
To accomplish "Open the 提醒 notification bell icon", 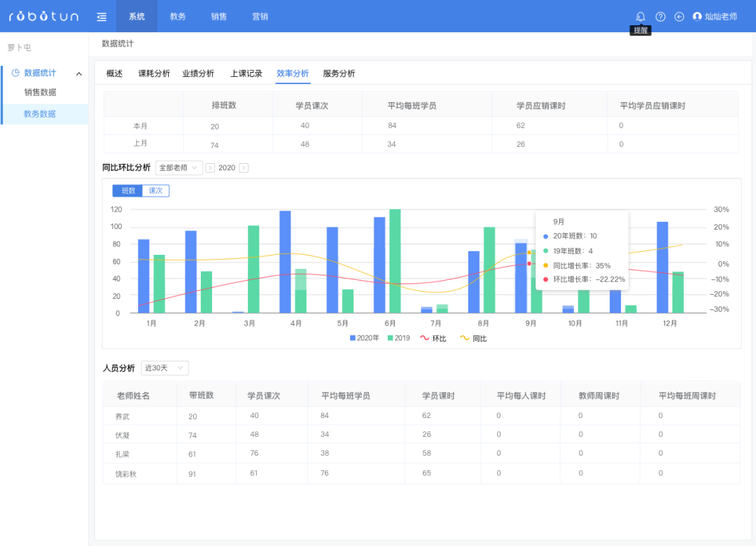I will coord(640,16).
